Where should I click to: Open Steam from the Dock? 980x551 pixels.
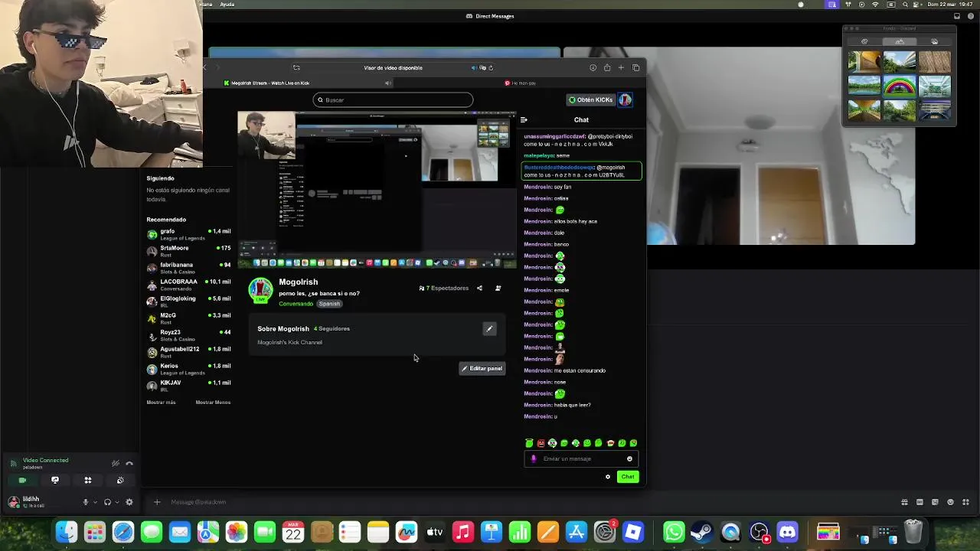702,532
